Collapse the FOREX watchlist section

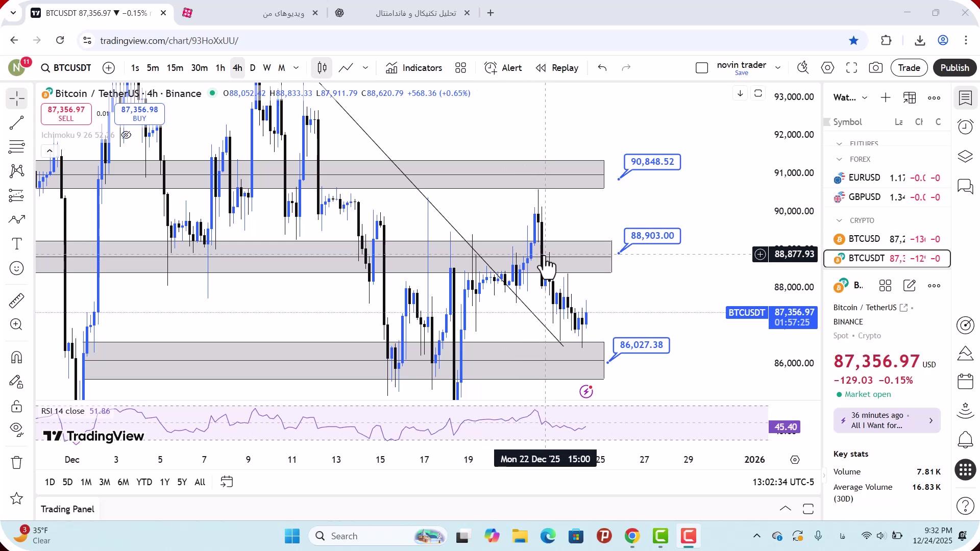[x=839, y=159]
